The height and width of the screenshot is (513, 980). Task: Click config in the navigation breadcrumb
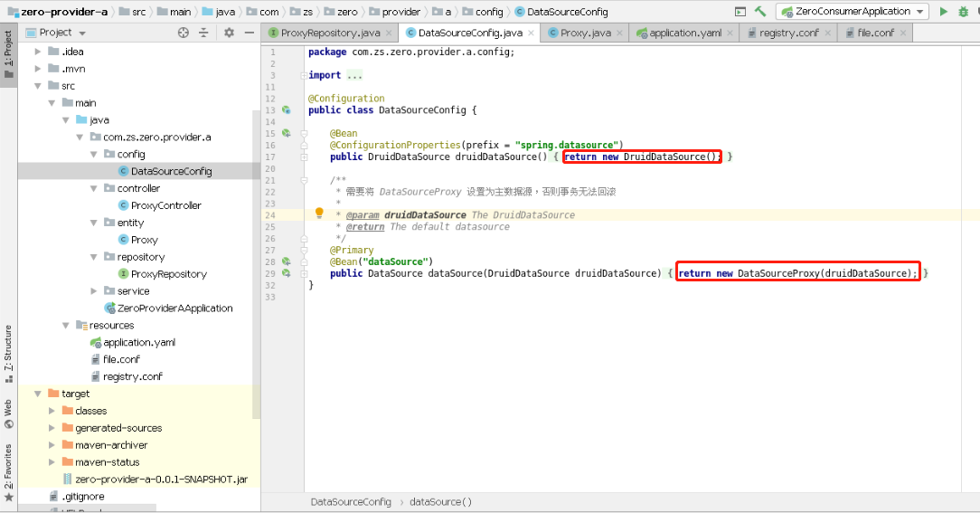(x=483, y=11)
